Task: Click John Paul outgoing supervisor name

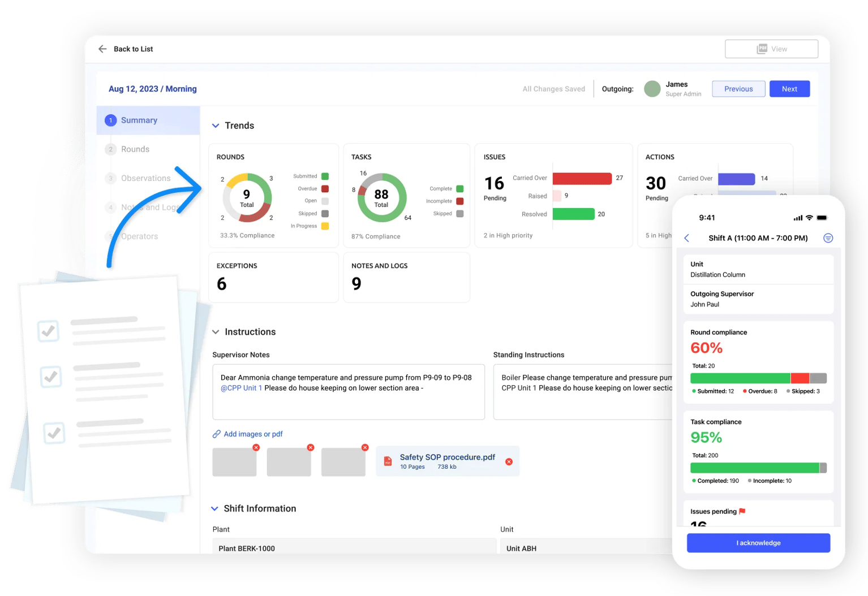Action: click(704, 304)
